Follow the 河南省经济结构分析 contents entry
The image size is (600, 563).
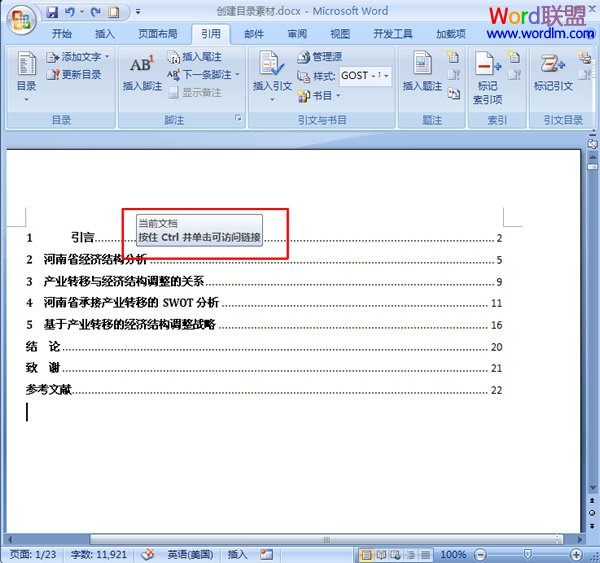[95, 259]
